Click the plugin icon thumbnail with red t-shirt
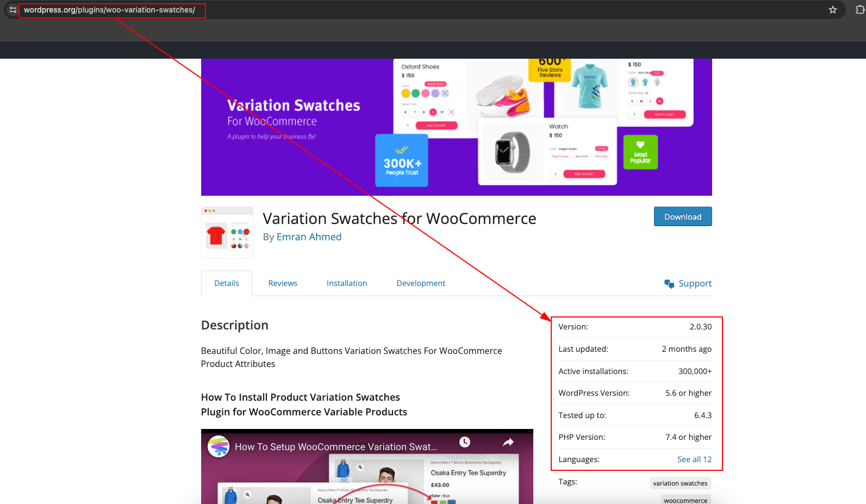866x504 pixels. [x=227, y=233]
